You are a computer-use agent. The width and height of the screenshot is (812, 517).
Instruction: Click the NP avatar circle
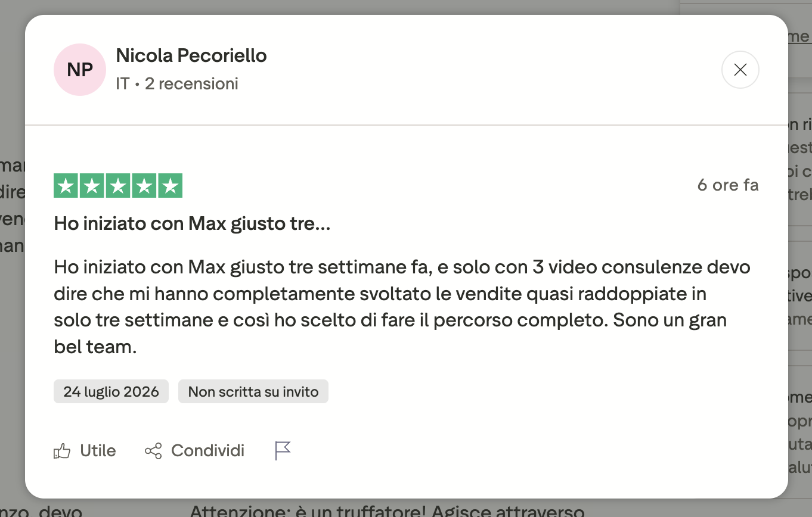80,70
